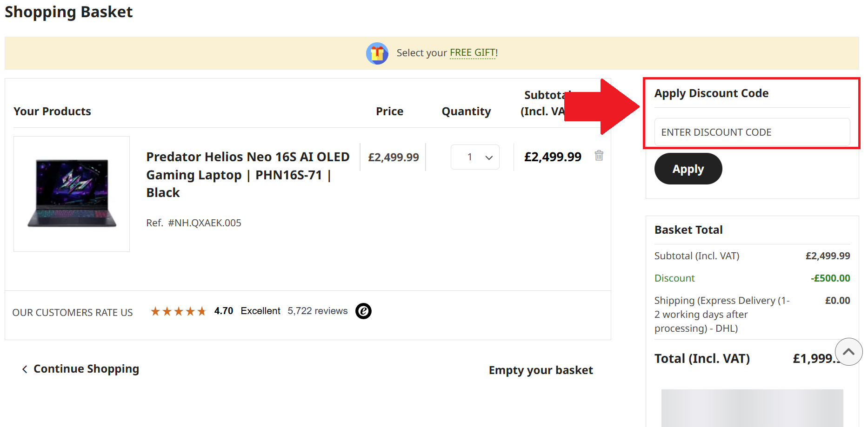Click the five-star rating icons
The height and width of the screenshot is (427, 868).
click(178, 311)
